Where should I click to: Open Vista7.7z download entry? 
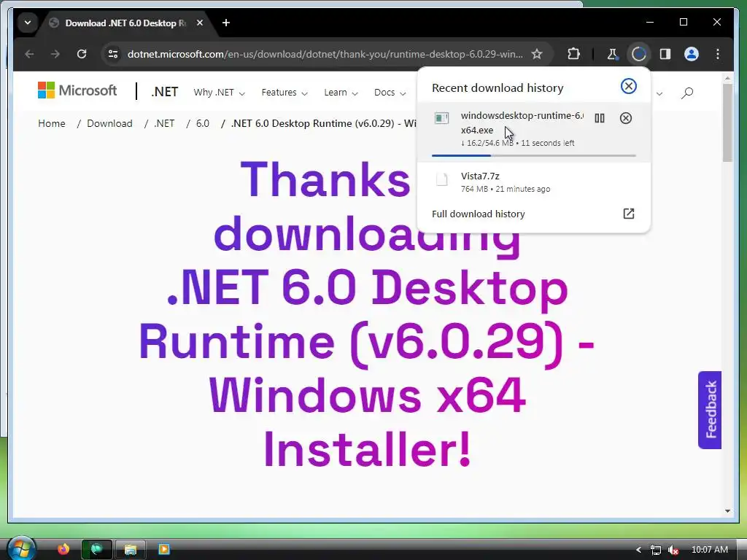tap(533, 182)
